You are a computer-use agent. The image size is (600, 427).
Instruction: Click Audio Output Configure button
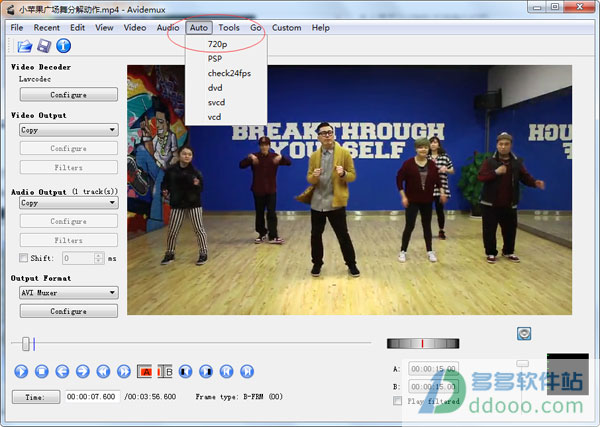point(69,221)
